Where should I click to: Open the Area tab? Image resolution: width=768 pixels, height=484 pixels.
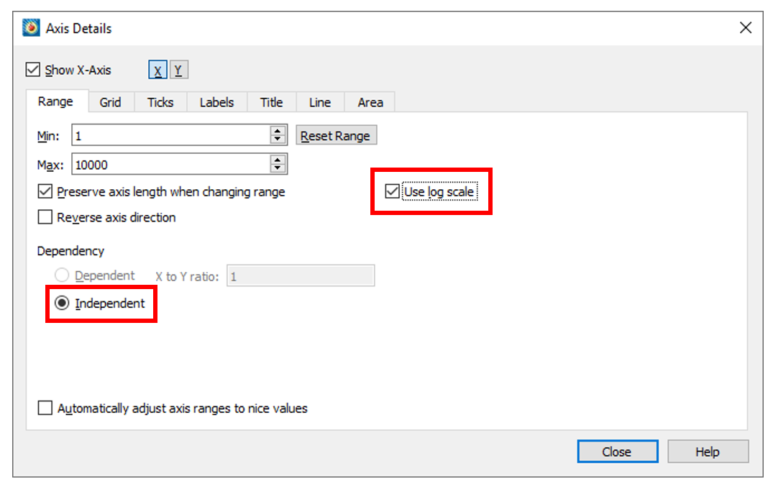pos(370,102)
